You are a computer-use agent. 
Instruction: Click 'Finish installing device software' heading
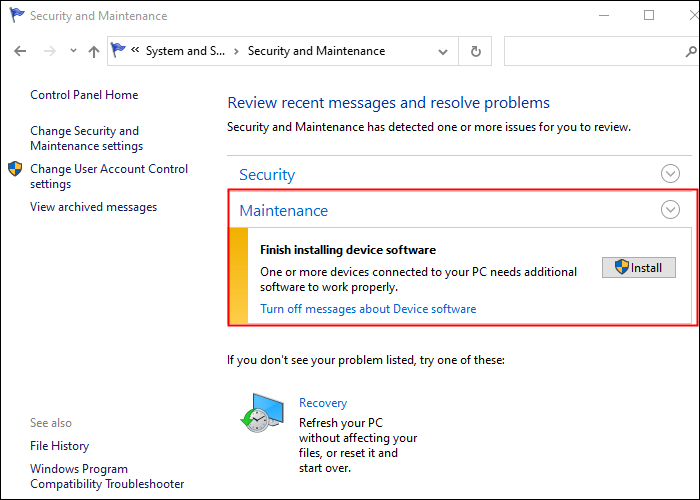click(x=348, y=250)
